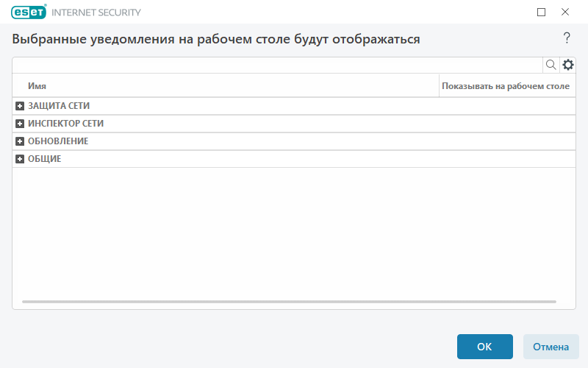Select the ОБЩИЕ row label
Viewport: 588px width, 368px height.
pyautogui.click(x=45, y=159)
